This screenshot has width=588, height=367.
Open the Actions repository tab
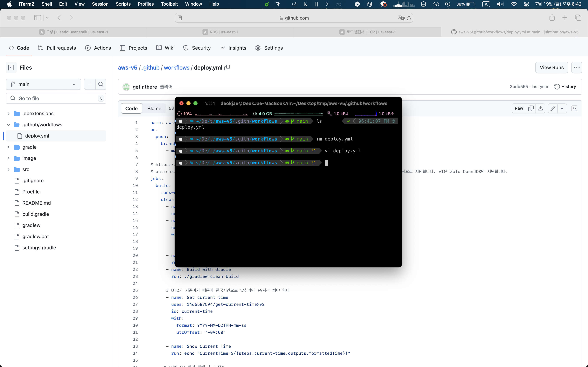pos(98,48)
